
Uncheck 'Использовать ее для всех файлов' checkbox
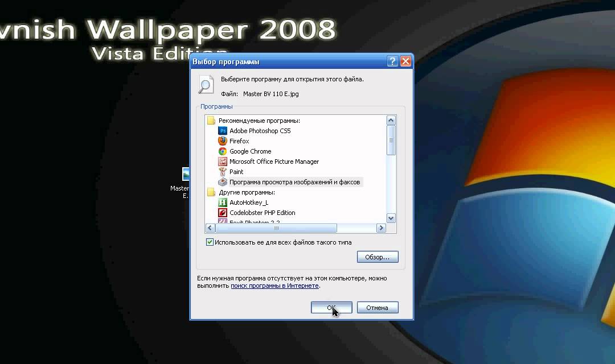tap(210, 242)
